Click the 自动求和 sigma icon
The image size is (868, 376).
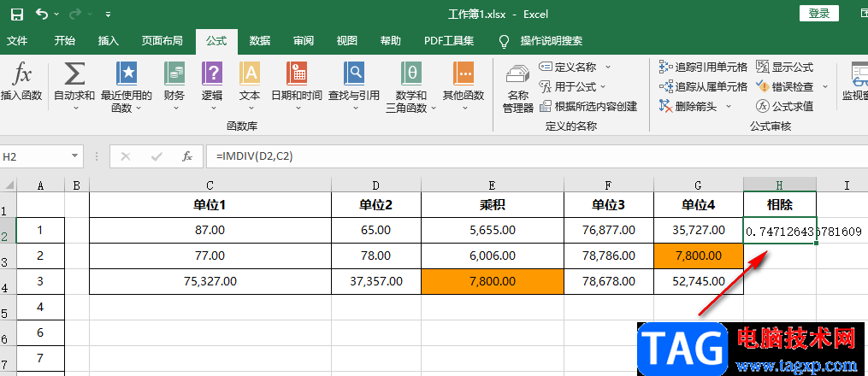coord(74,73)
